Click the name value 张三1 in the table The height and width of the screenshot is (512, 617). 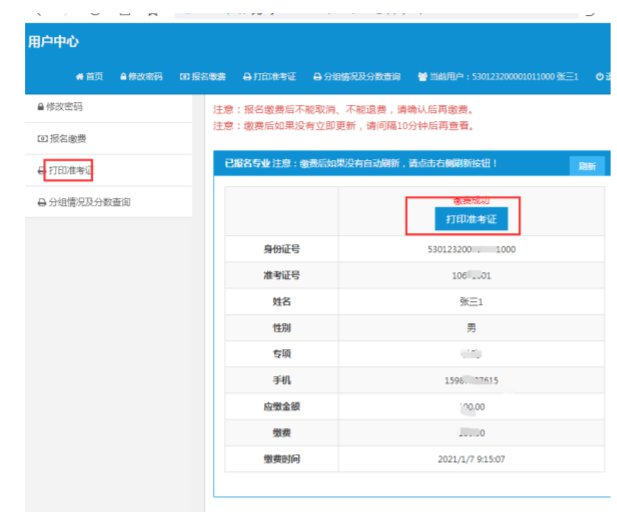(470, 302)
